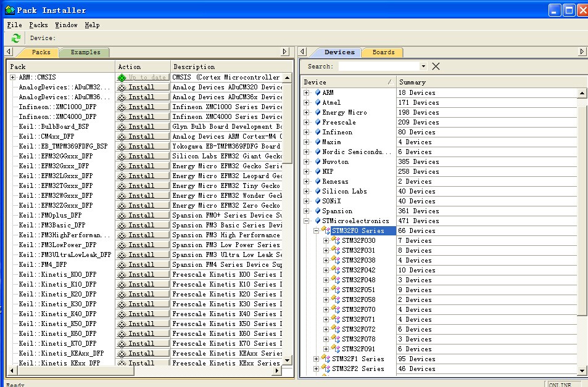Click the blue diamond icon next to ARM
The height and width of the screenshot is (387, 588).
[x=318, y=92]
